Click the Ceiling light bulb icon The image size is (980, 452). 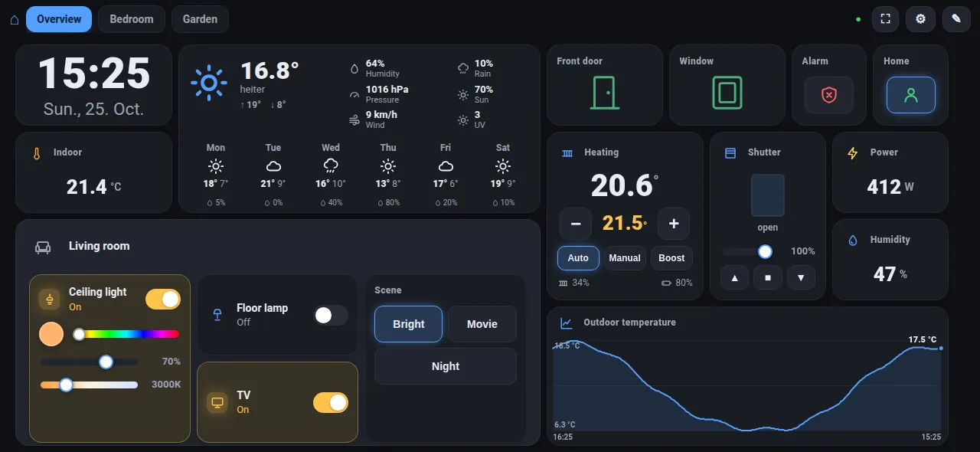click(x=51, y=299)
